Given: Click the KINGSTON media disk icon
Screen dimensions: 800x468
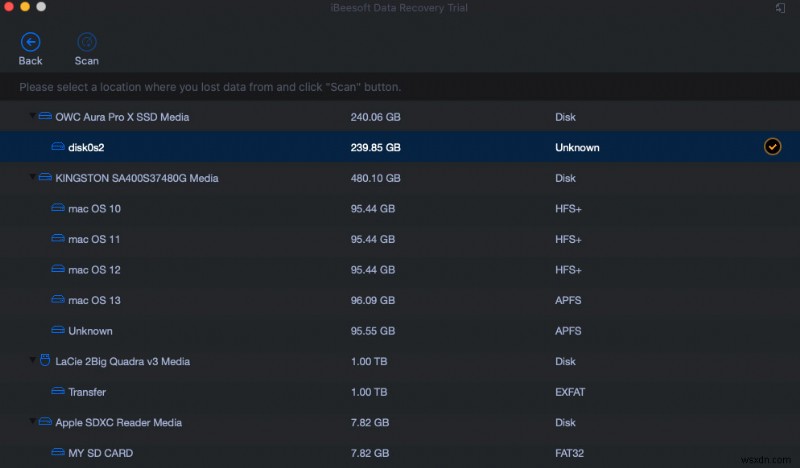Looking at the screenshot, I should [x=45, y=178].
